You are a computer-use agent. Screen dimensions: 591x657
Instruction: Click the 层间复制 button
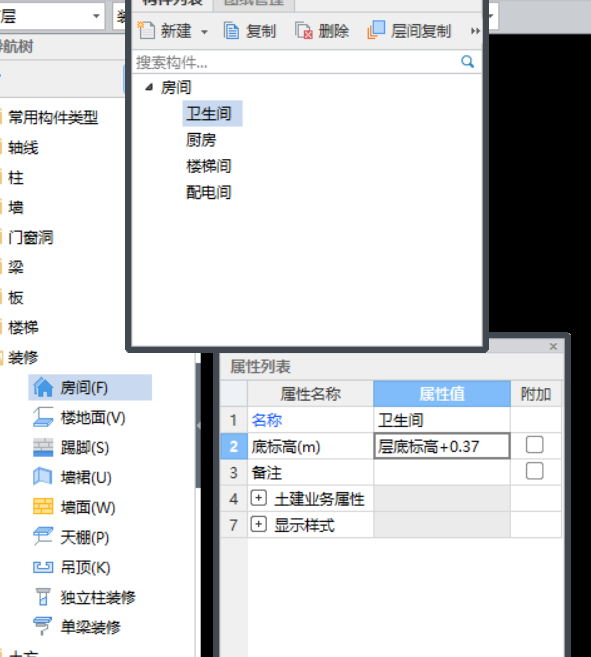[x=409, y=31]
